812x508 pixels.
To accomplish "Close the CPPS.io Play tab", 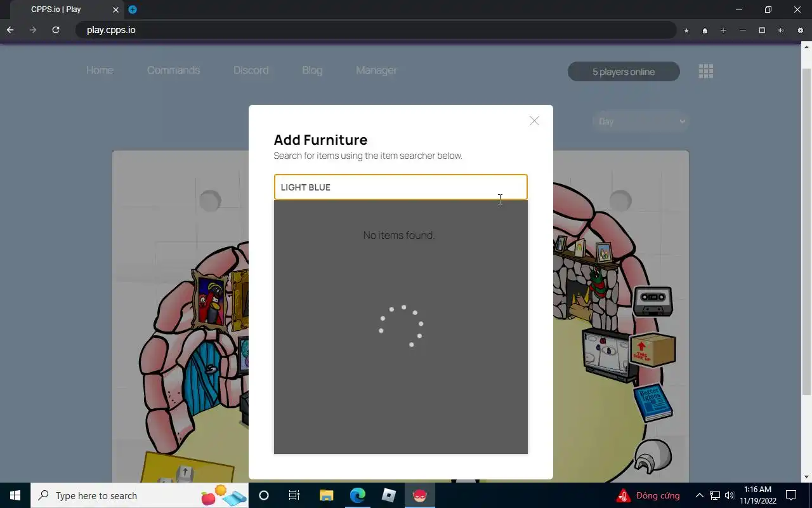I will click(115, 10).
